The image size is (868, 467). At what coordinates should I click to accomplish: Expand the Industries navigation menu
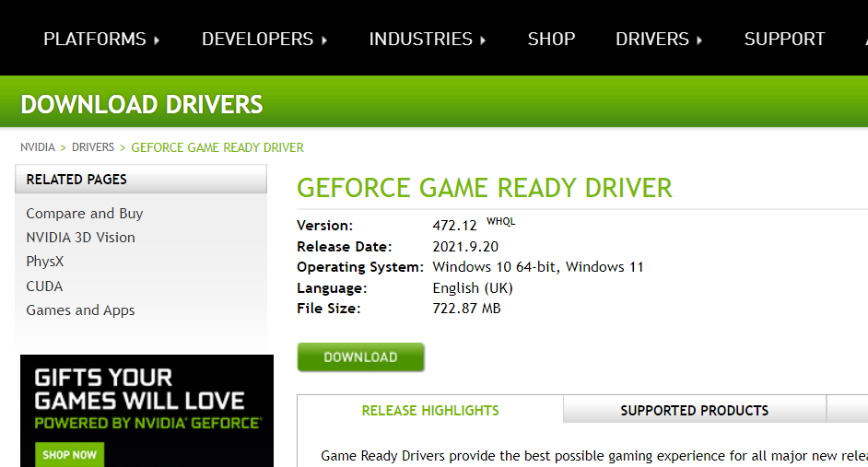(420, 39)
